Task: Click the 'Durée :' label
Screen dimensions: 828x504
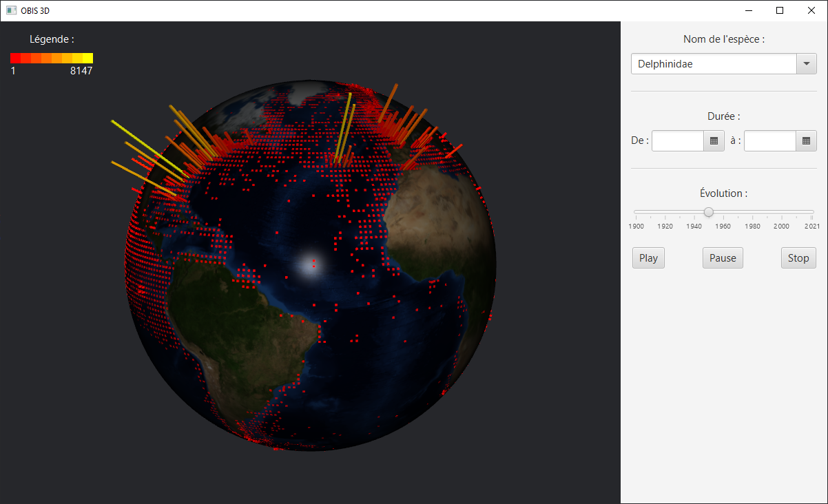Action: tap(724, 116)
